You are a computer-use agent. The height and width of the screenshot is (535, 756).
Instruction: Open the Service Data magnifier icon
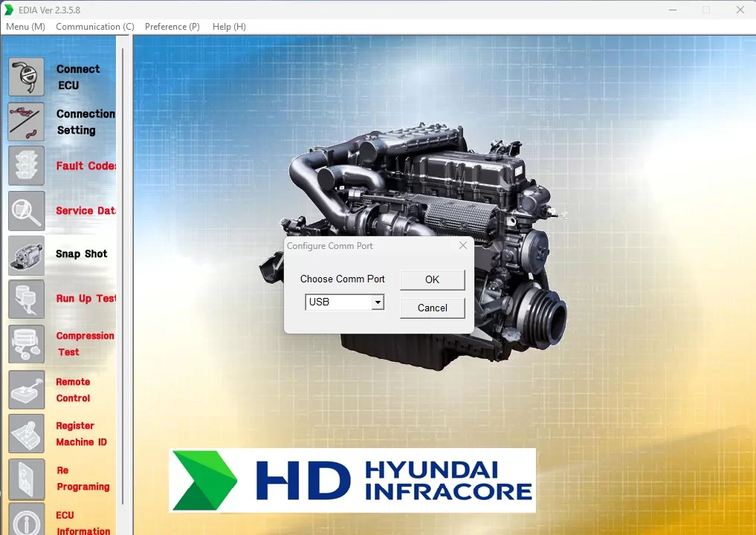[x=27, y=211]
